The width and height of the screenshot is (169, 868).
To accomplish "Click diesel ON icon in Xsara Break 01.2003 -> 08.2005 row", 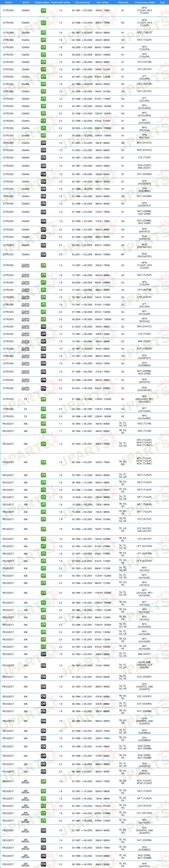I will 43,326.
